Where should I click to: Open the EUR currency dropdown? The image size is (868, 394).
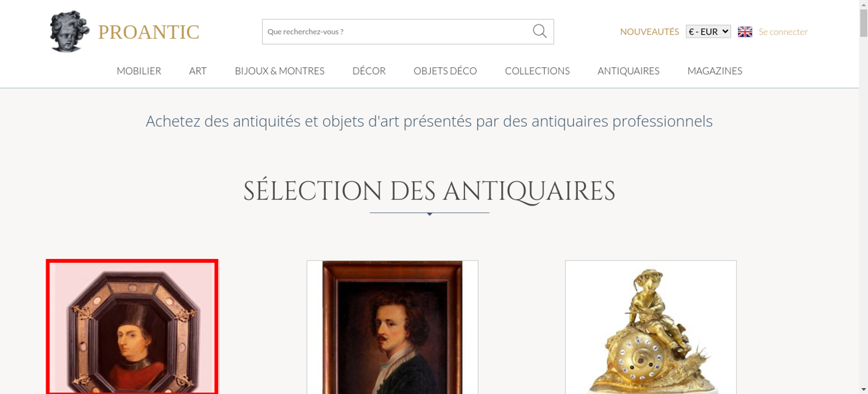click(x=708, y=32)
